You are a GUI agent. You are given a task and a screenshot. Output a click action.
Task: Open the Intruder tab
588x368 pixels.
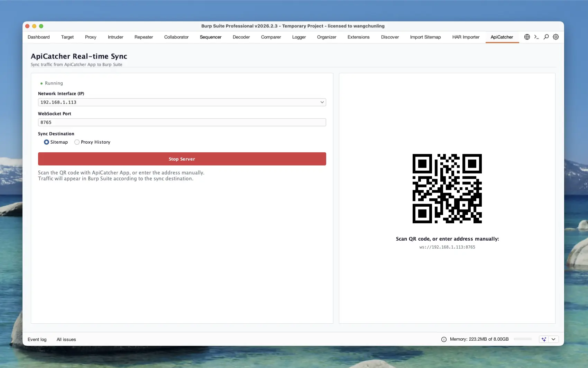point(116,37)
